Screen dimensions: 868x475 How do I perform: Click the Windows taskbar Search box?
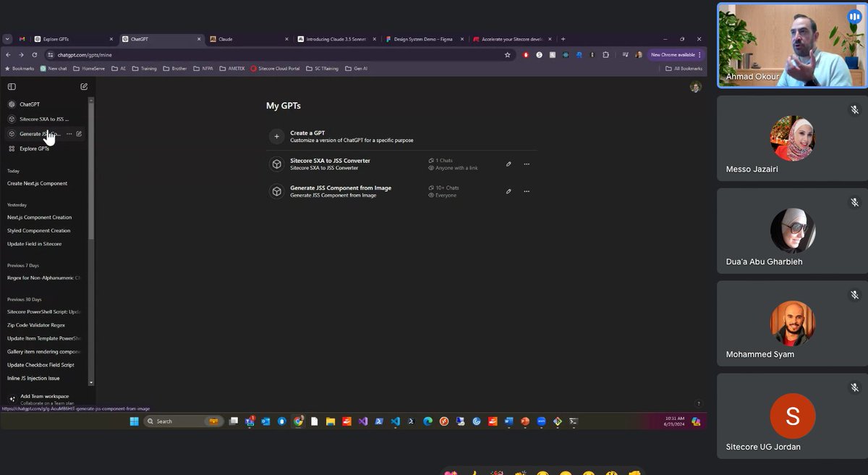(184, 421)
